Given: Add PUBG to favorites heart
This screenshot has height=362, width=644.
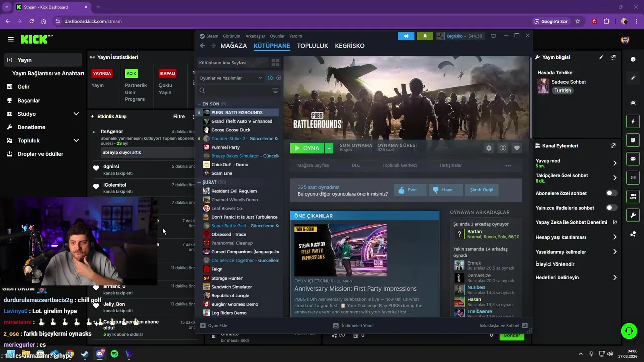Looking at the screenshot, I should point(517,148).
